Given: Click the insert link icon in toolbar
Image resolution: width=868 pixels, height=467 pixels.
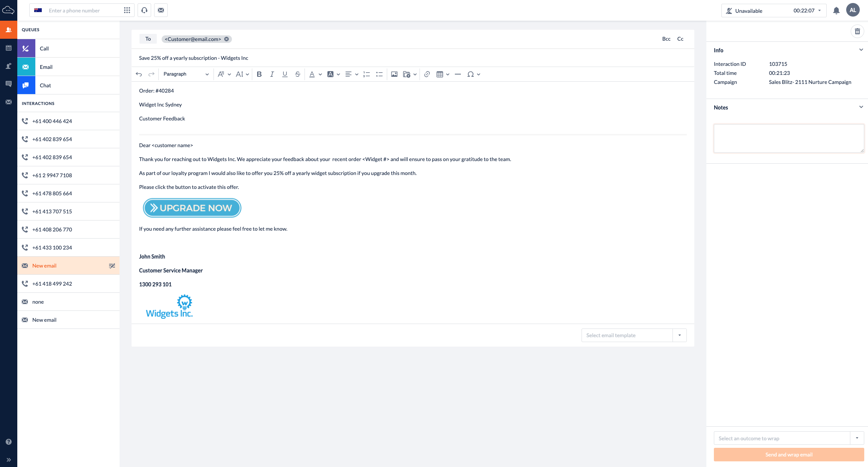Looking at the screenshot, I should click(427, 74).
